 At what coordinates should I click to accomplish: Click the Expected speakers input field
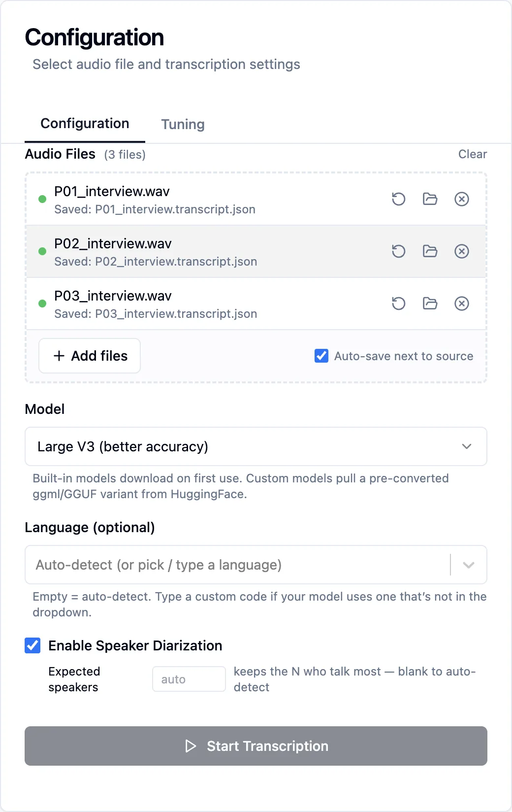coord(189,679)
